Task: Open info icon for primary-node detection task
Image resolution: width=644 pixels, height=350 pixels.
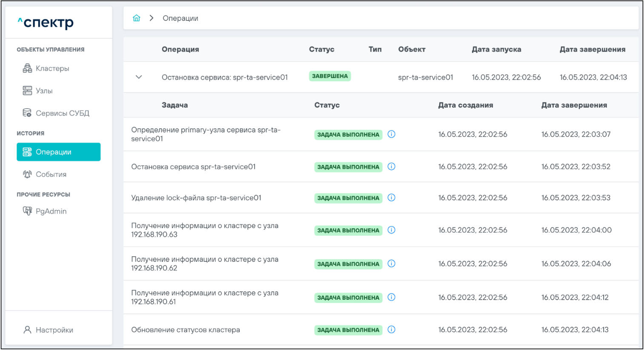Action: tap(392, 134)
